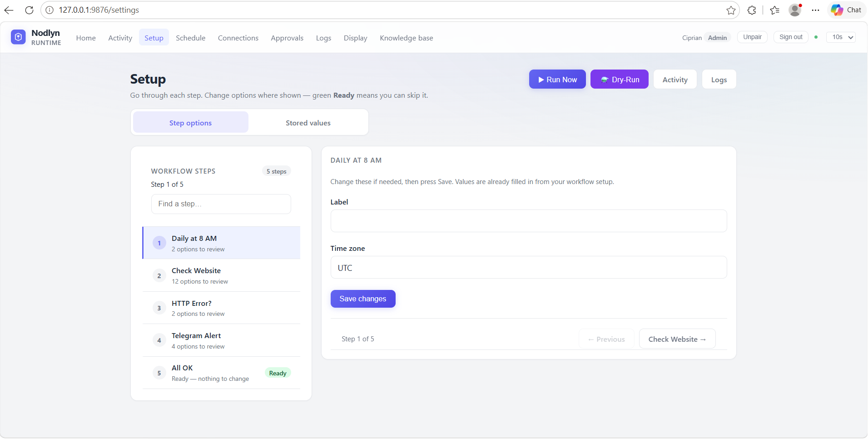868x439 pixels.
Task: Open the Schedule nav item
Action: tap(190, 38)
